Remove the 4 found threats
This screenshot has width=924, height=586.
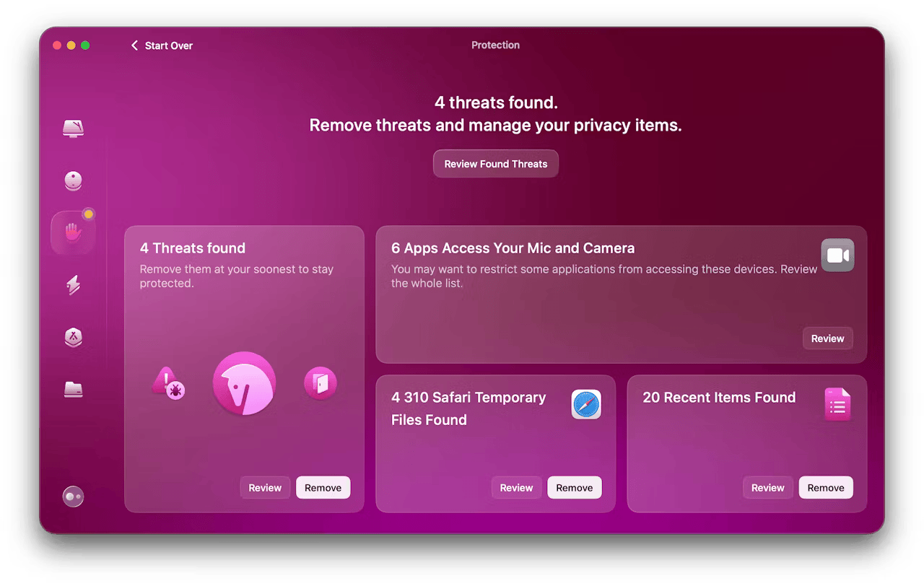click(x=323, y=488)
